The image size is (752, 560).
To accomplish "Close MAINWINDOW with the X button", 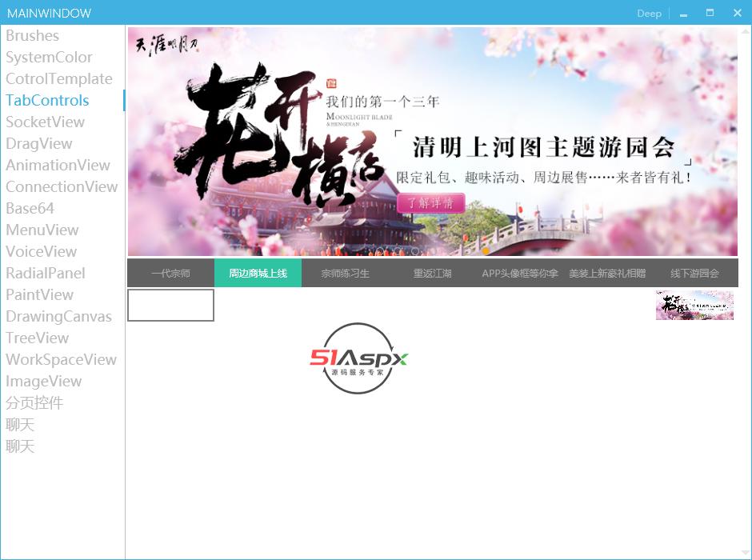I will [738, 13].
